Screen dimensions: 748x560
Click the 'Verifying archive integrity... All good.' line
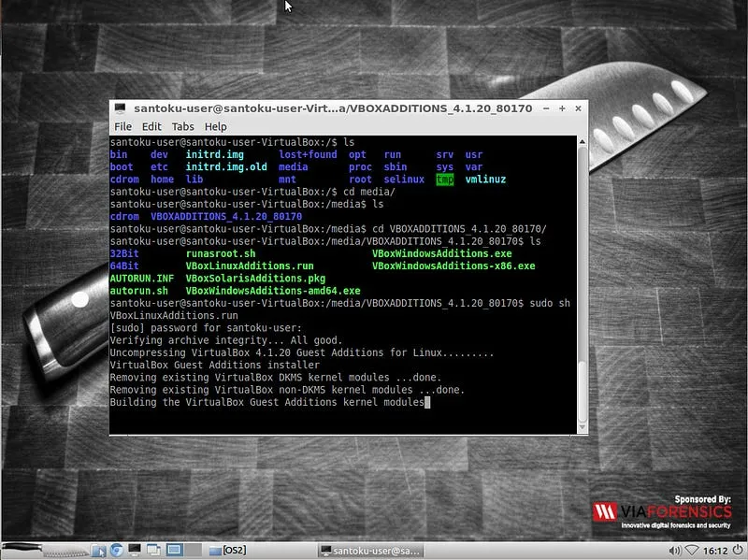click(226, 340)
